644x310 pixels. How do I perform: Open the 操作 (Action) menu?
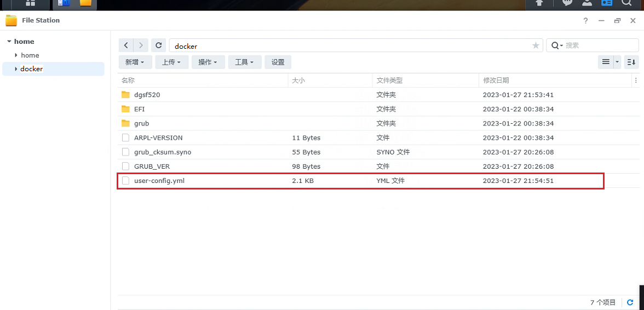[x=208, y=62]
